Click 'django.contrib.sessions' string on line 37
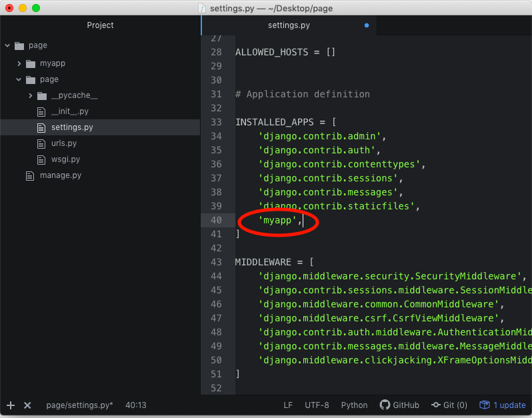Image resolution: width=532 pixels, height=418 pixels. point(328,178)
